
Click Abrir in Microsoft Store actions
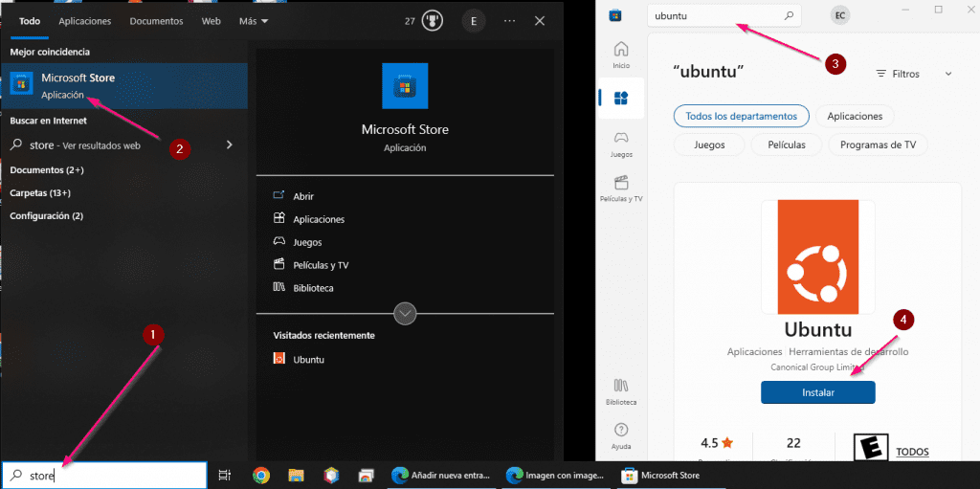point(303,196)
